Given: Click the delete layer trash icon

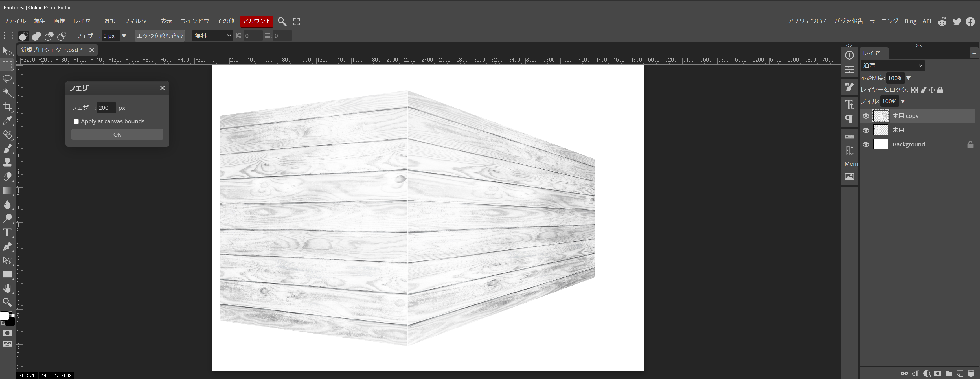Looking at the screenshot, I should 970,373.
